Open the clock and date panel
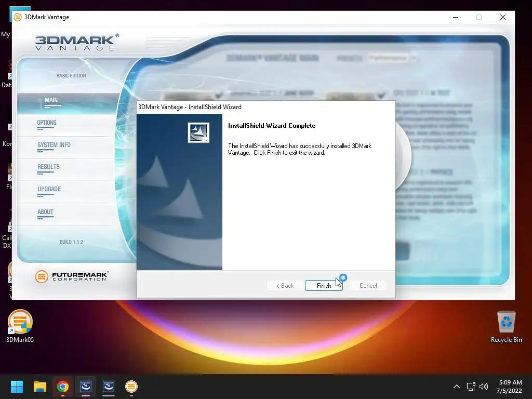Image resolution: width=532 pixels, height=399 pixels. tap(509, 387)
